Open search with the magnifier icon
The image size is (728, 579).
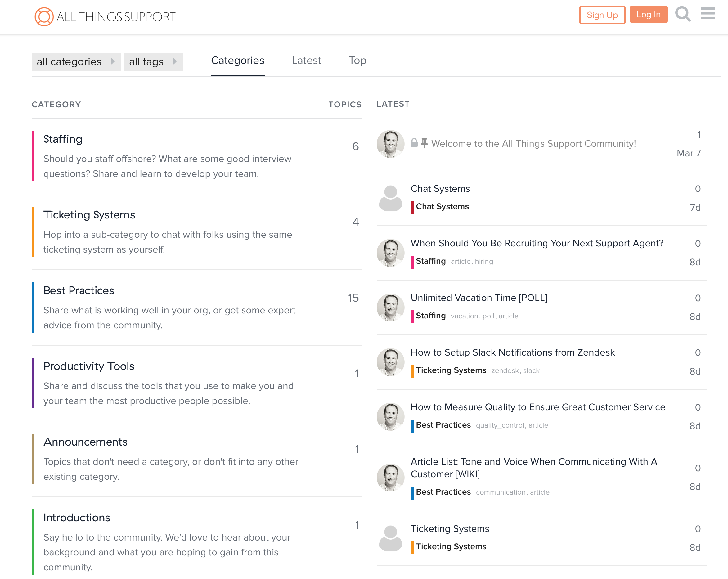pos(682,15)
